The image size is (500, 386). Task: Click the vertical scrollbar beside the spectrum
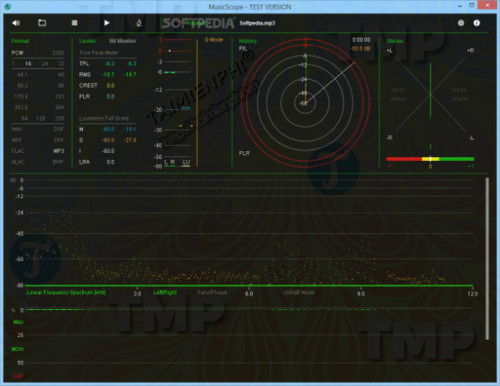pos(487,258)
